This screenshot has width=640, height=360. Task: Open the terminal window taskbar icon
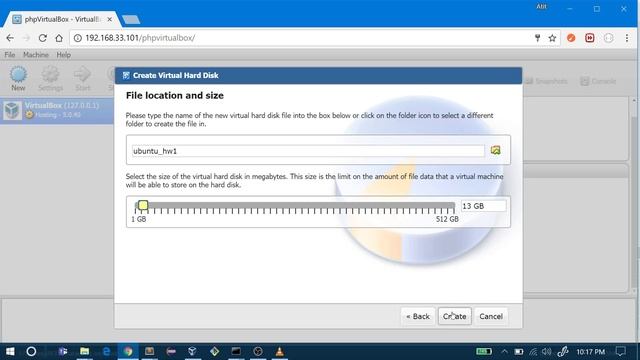[236, 351]
